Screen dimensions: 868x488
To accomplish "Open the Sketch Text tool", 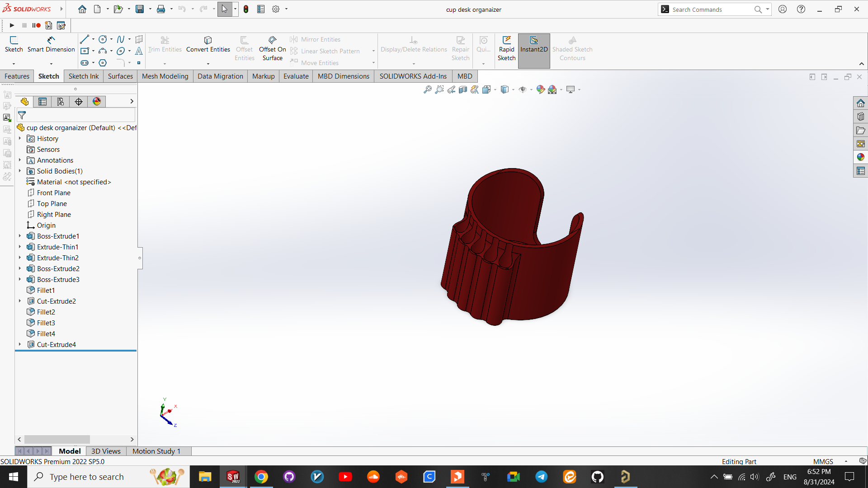I will [139, 51].
